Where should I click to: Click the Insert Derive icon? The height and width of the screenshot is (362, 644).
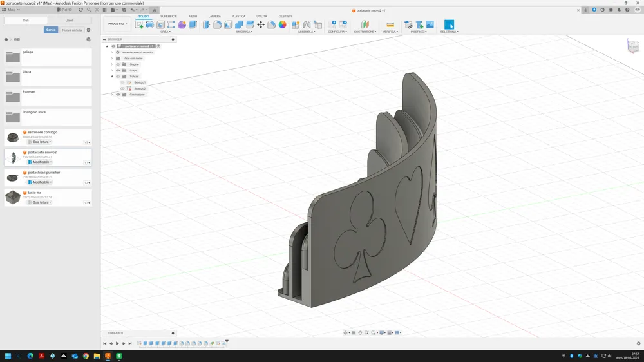409,24
